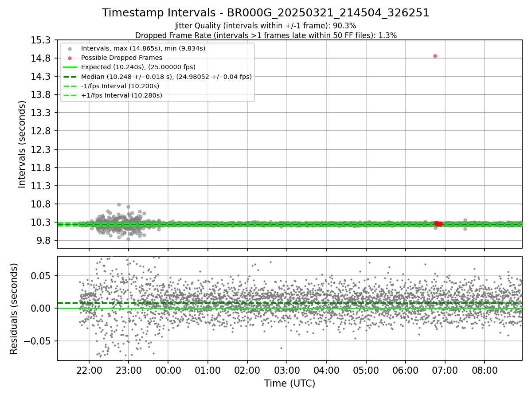532x399 pixels.
Task: Click the 'Jitter Quality' subtitle line
Action: coord(266,26)
